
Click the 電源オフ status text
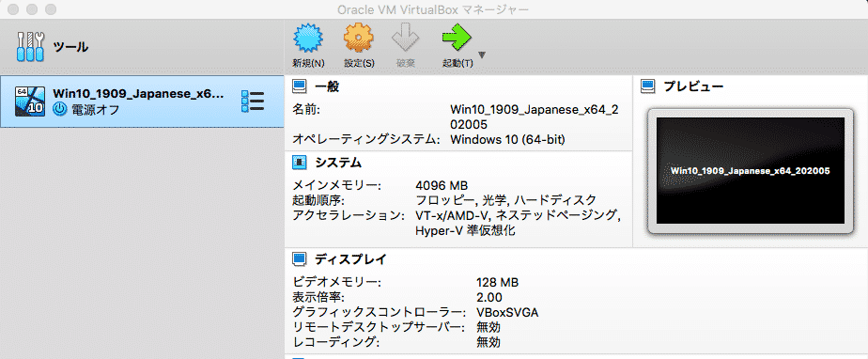tap(95, 110)
